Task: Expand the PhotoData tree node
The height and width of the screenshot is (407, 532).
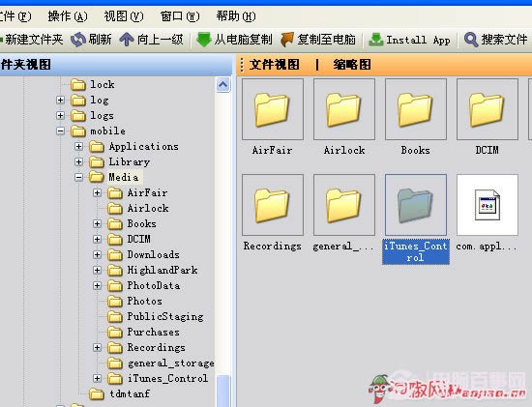Action: pos(98,285)
